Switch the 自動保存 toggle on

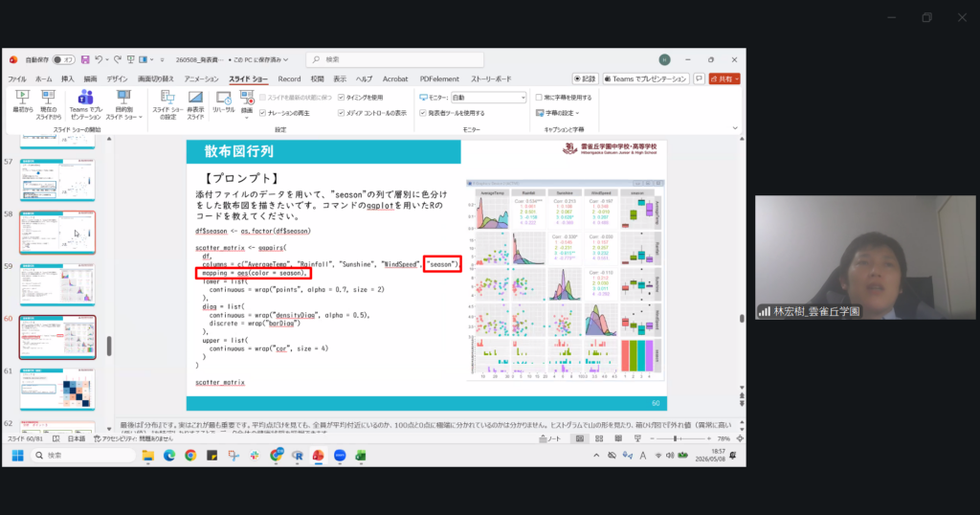point(63,60)
